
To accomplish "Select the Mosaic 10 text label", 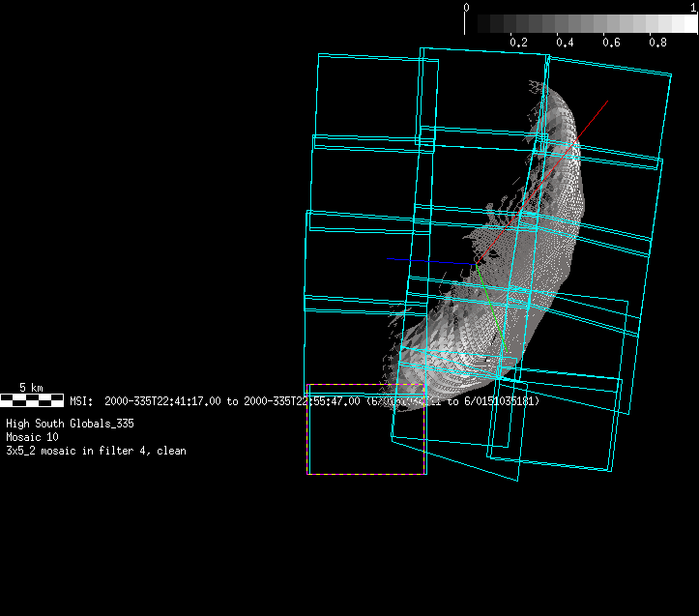I will point(31,437).
